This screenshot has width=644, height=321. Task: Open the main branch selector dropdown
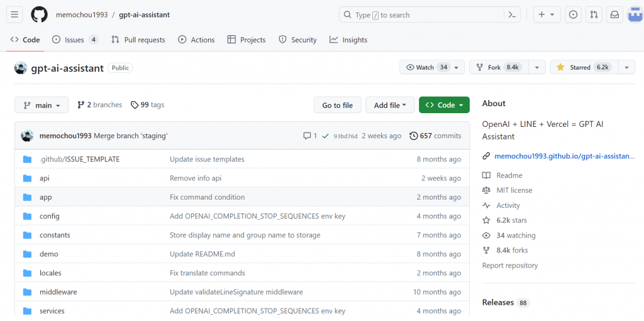42,105
